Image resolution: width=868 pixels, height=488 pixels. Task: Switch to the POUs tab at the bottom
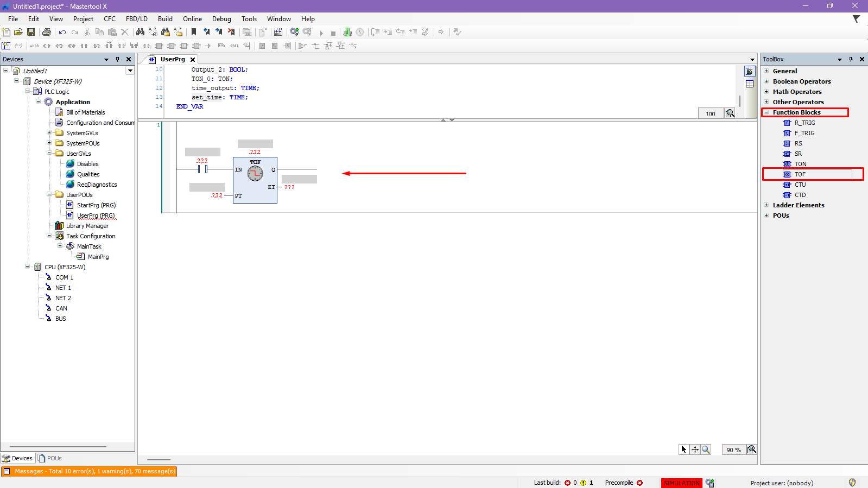[50, 458]
